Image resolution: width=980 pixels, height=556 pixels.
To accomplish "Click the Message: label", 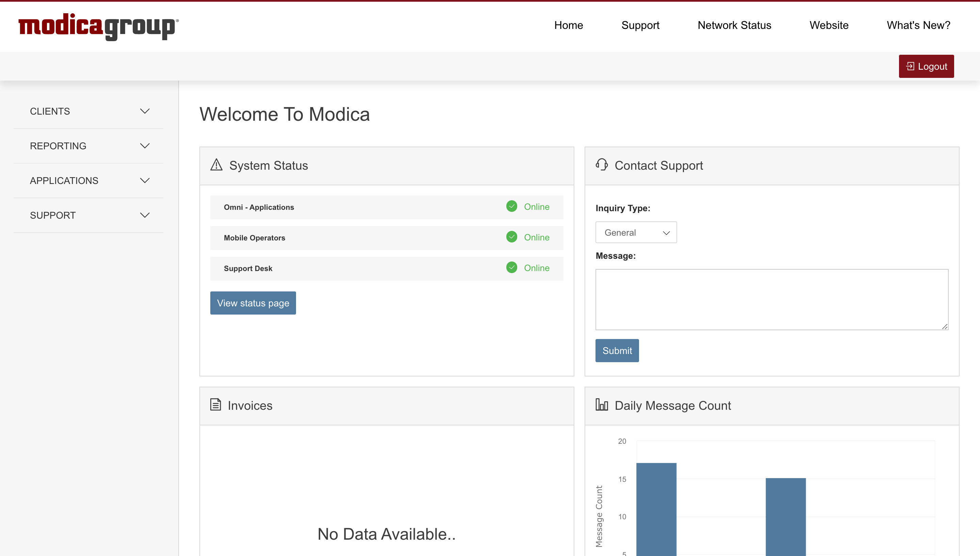I will 616,256.
